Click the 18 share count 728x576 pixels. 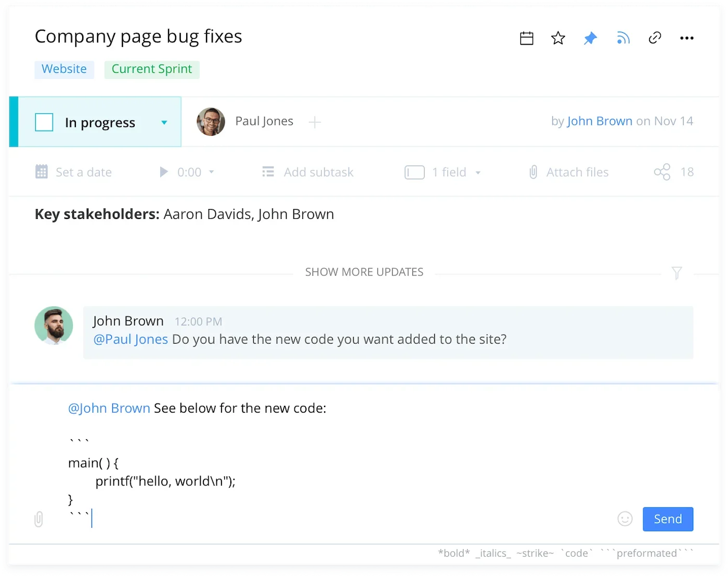687,172
